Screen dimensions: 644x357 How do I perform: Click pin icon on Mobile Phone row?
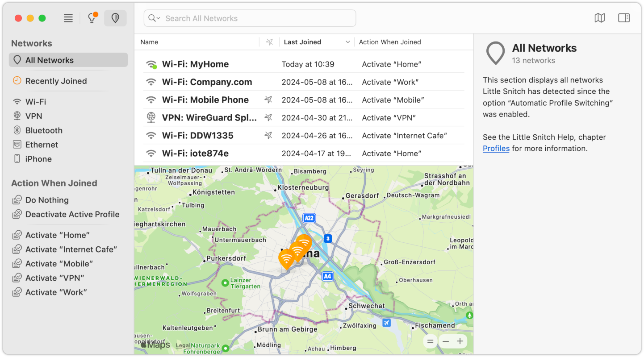pyautogui.click(x=268, y=100)
